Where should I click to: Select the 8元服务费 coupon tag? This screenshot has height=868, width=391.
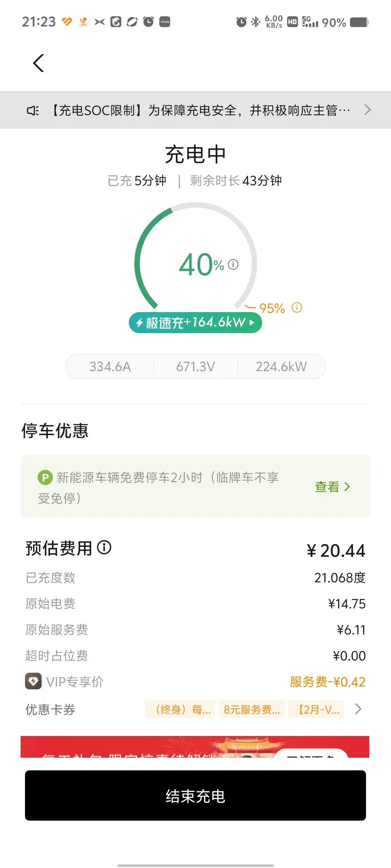(x=252, y=709)
